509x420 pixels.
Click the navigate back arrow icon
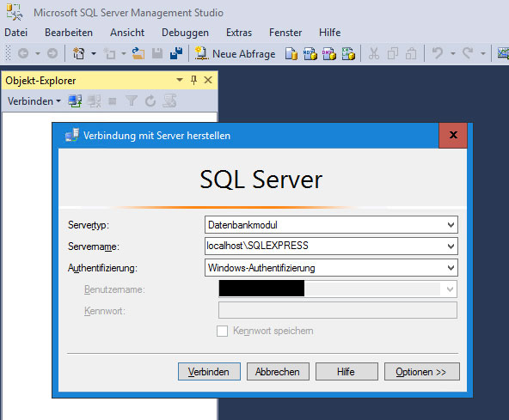click(23, 53)
